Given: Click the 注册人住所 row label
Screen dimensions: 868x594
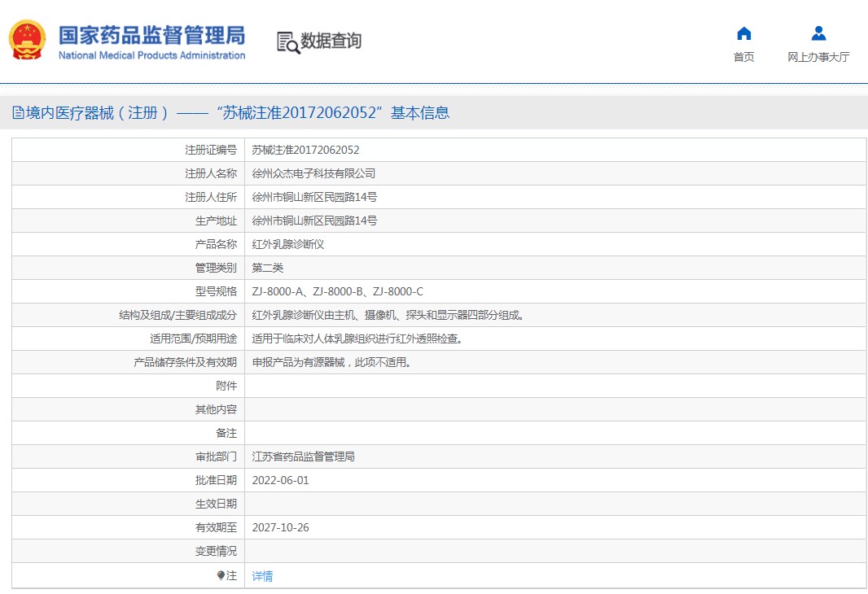Looking at the screenshot, I should click(x=210, y=197).
